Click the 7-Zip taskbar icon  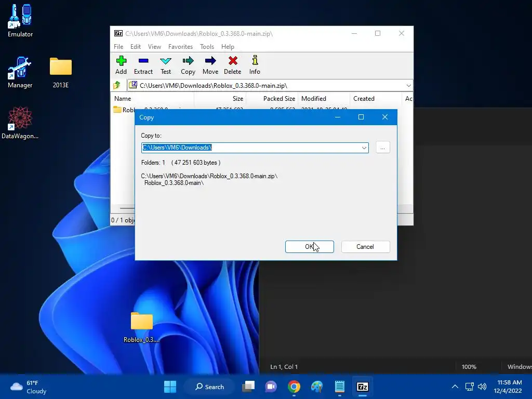point(362,387)
